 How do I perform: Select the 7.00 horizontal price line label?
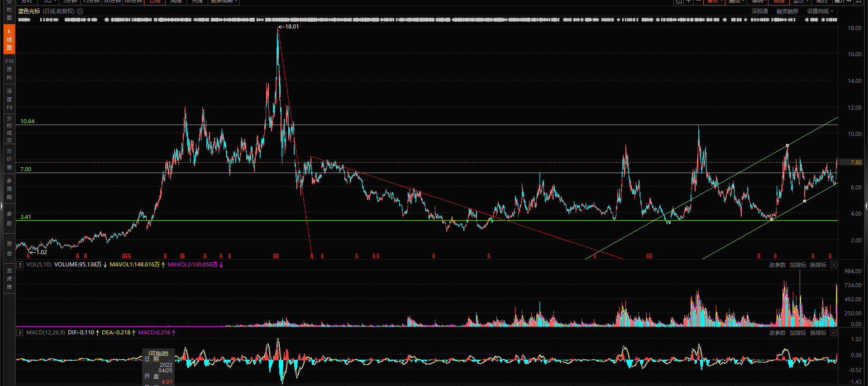(26, 169)
